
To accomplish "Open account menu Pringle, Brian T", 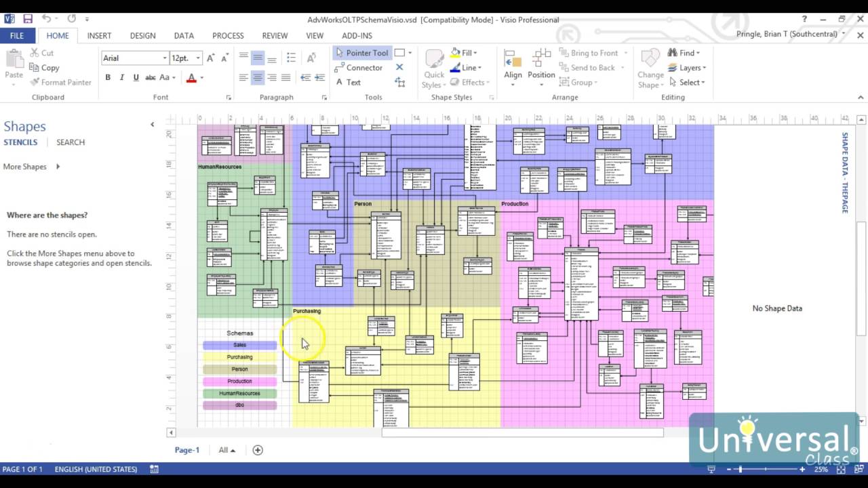I will click(791, 34).
